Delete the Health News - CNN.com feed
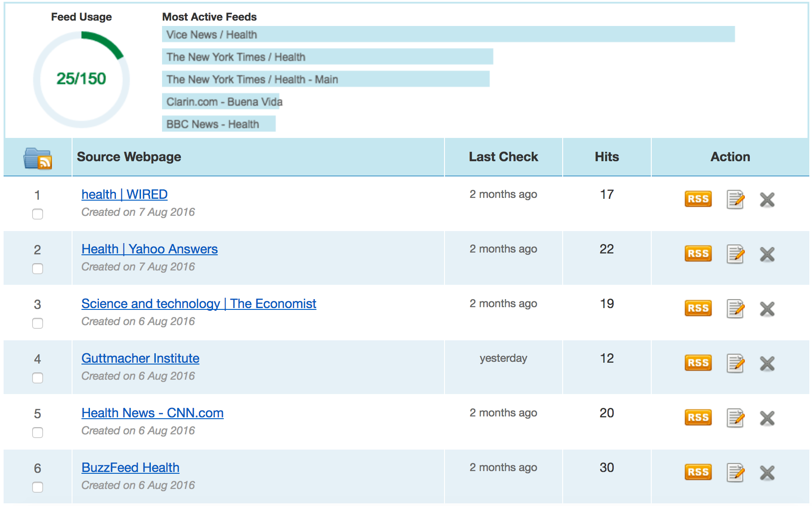This screenshot has height=506, width=812. point(767,418)
